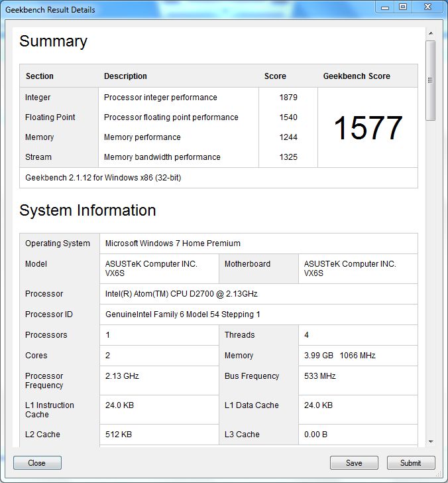This screenshot has height=483, width=448.
Task: Click 'Intel(R) Atom(TM) CPU D2700 @ 2.13GHz' value
Action: [x=181, y=294]
